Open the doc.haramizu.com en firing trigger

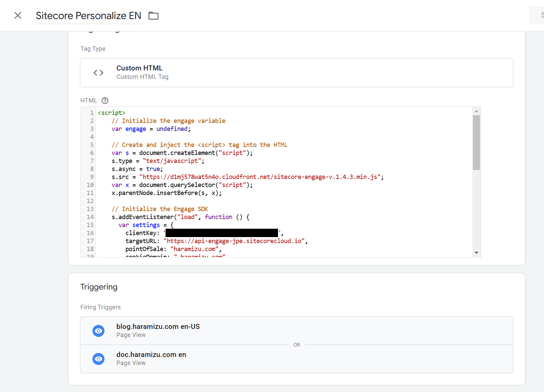(296, 359)
